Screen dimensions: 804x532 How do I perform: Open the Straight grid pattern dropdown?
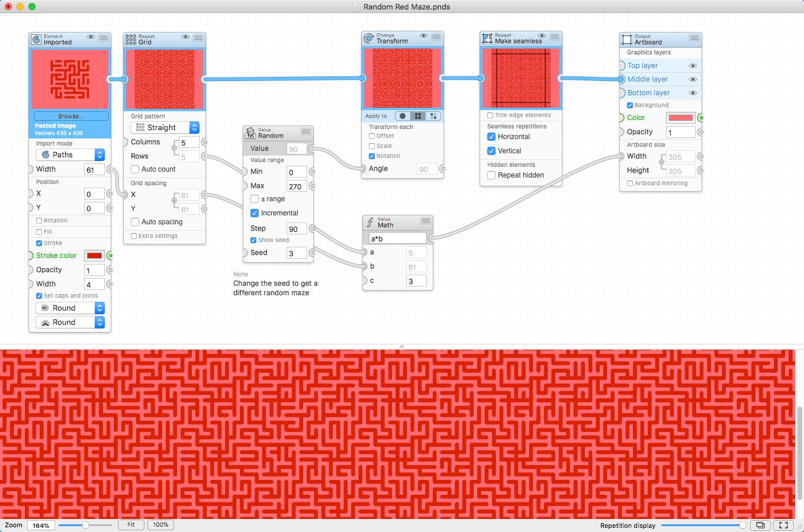165,128
